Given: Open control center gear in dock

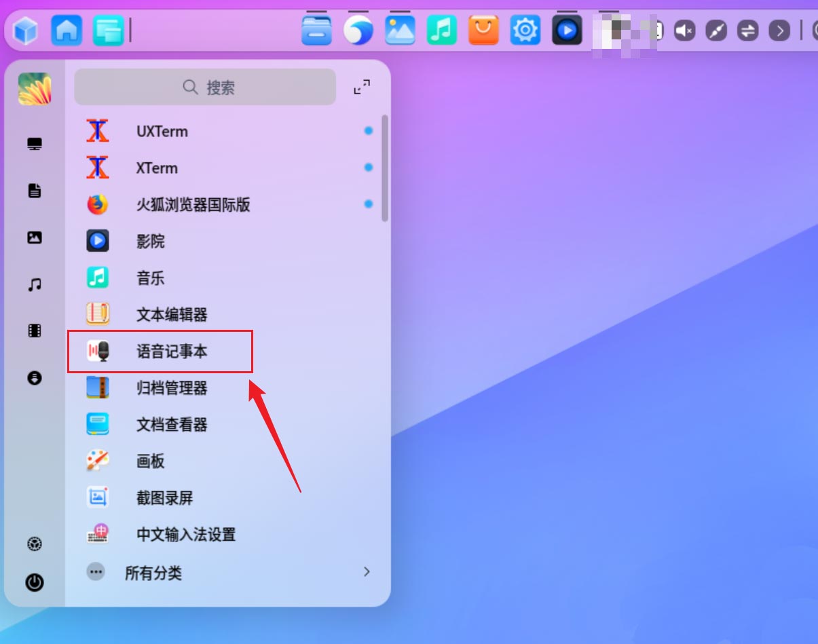Looking at the screenshot, I should 525,30.
